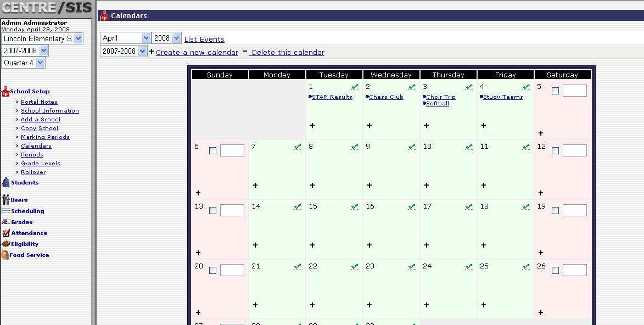Open the Choir Trip event link

pos(441,97)
